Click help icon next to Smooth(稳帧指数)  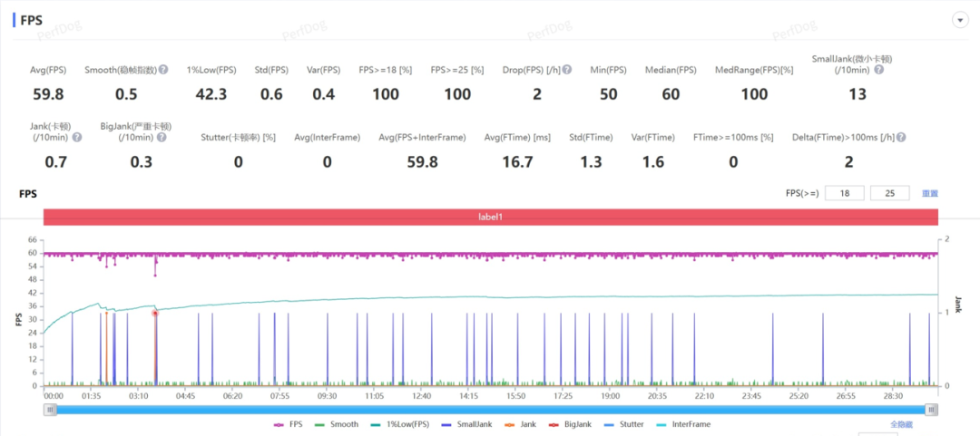point(163,70)
